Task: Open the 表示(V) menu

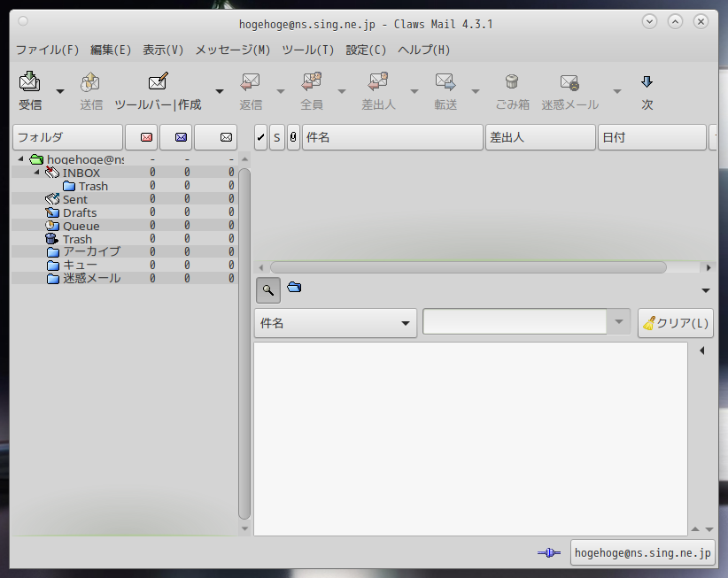Action: pos(163,50)
